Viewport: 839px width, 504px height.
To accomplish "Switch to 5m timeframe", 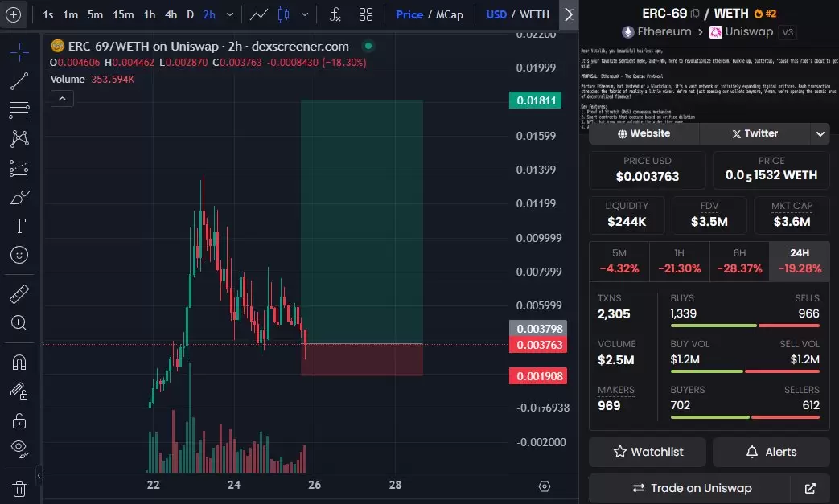I will (95, 14).
